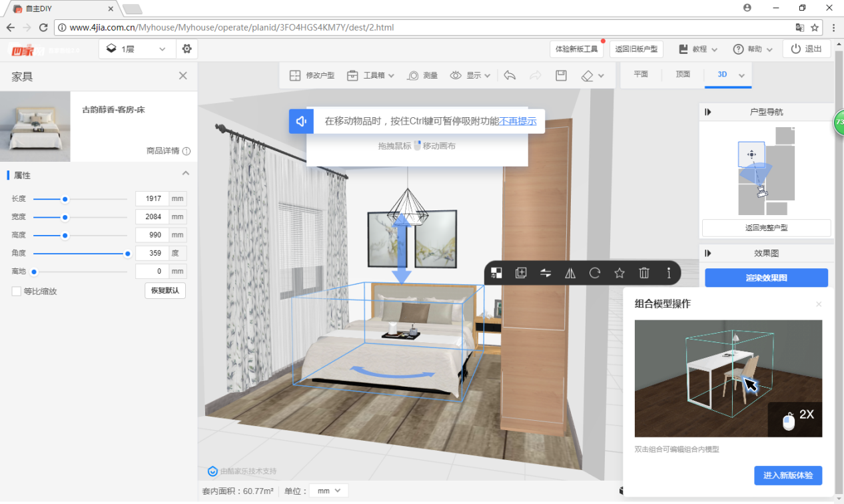The height and width of the screenshot is (504, 844).
Task: Click the 不再提示 link
Action: tap(518, 121)
